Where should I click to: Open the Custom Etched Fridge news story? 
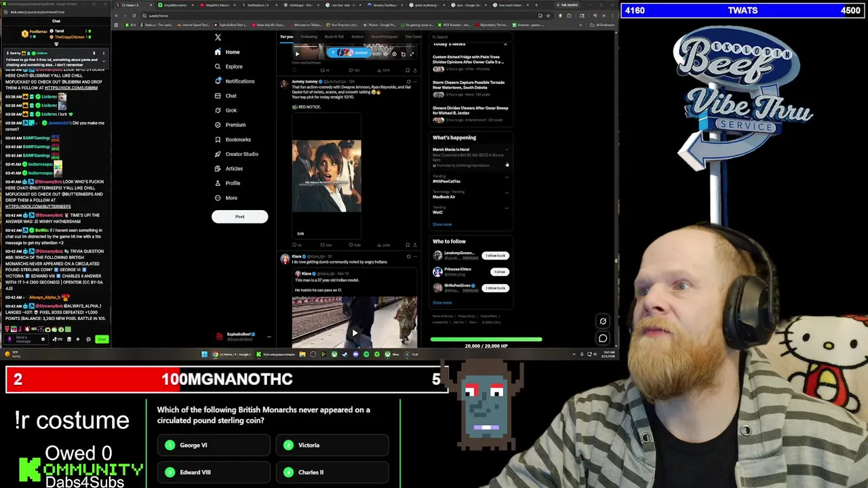(471, 63)
